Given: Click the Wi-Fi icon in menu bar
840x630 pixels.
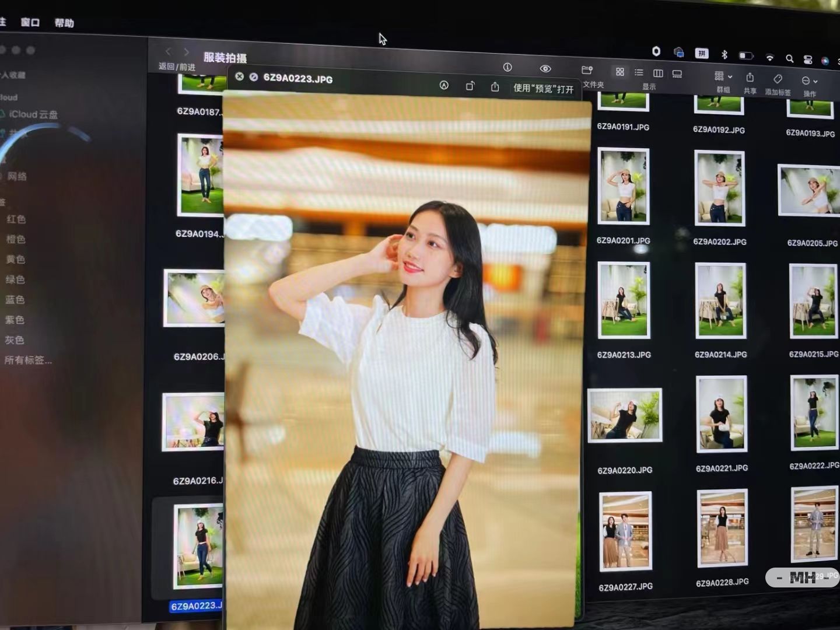Looking at the screenshot, I should (x=770, y=57).
